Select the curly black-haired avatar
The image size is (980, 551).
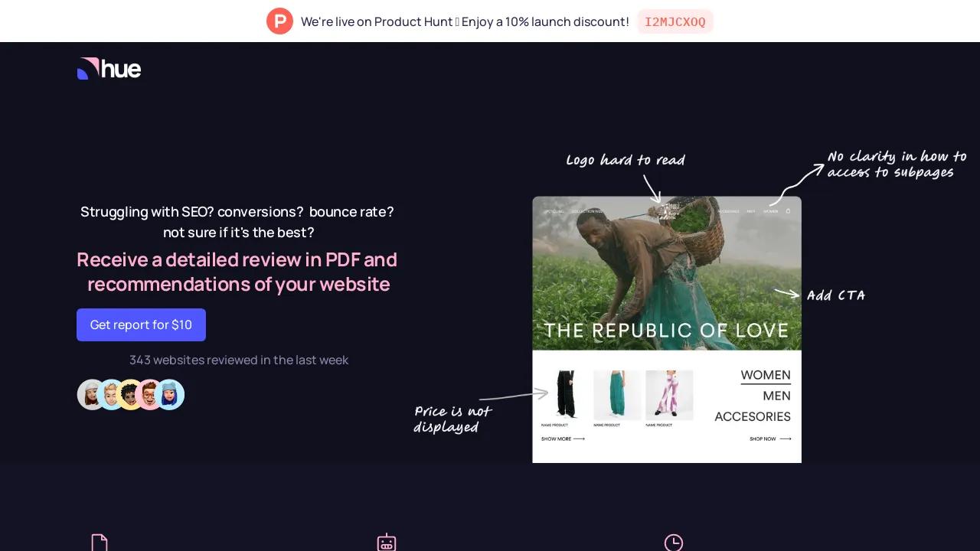[130, 395]
